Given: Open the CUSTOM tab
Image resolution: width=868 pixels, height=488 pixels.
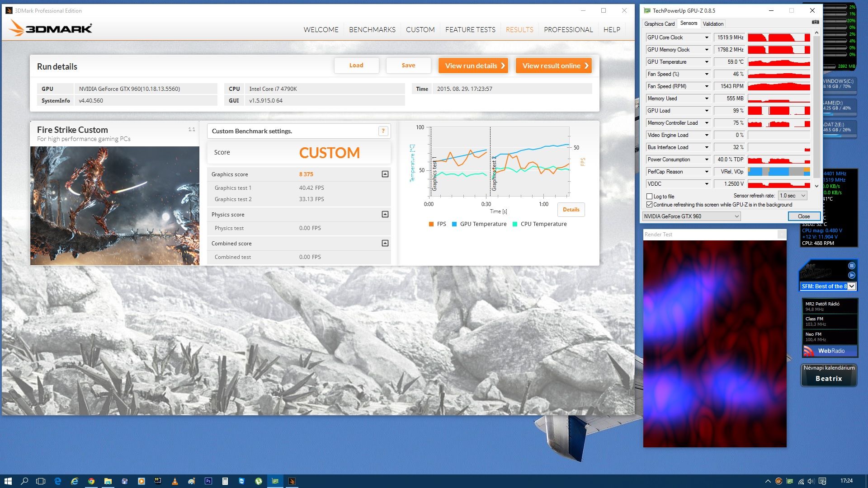Looking at the screenshot, I should pos(420,30).
